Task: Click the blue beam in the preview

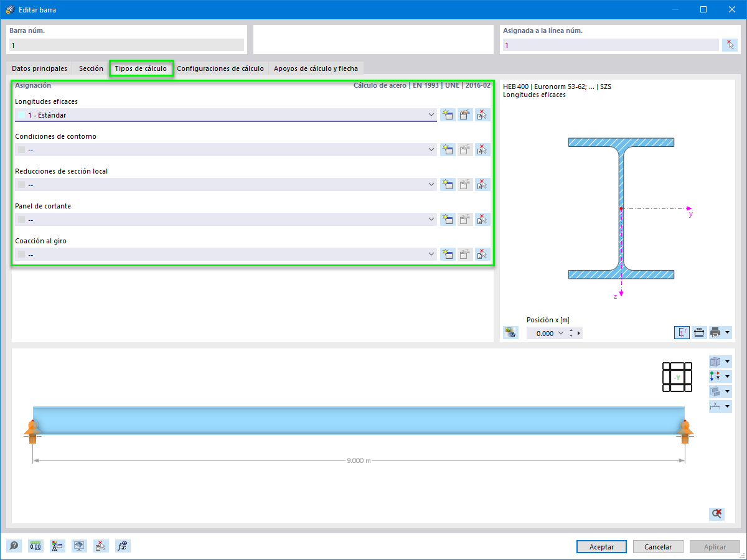Action: point(359,420)
